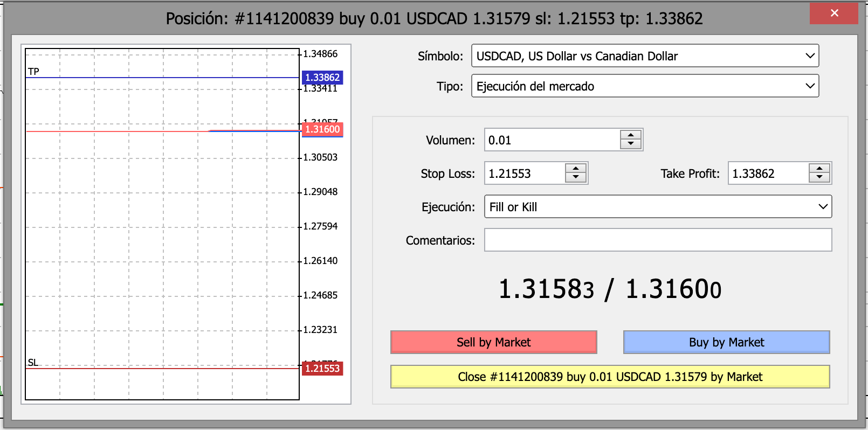Click the Comentarios text field
This screenshot has width=868, height=430.
pos(658,240)
